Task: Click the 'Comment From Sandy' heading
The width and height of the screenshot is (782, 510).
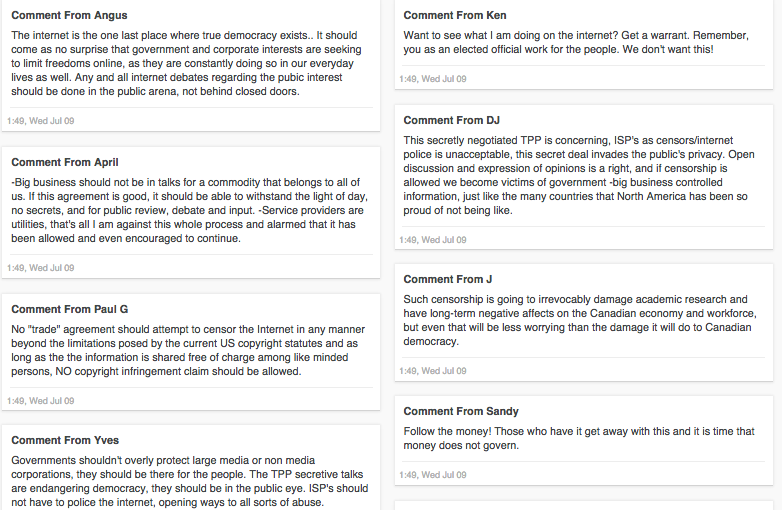Action: pyautogui.click(x=461, y=411)
